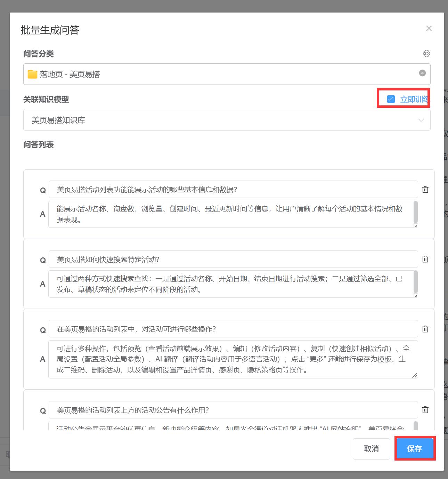Delete the 快速搜索特定活动 Q&A entry
The height and width of the screenshot is (479, 448).
[x=425, y=259]
